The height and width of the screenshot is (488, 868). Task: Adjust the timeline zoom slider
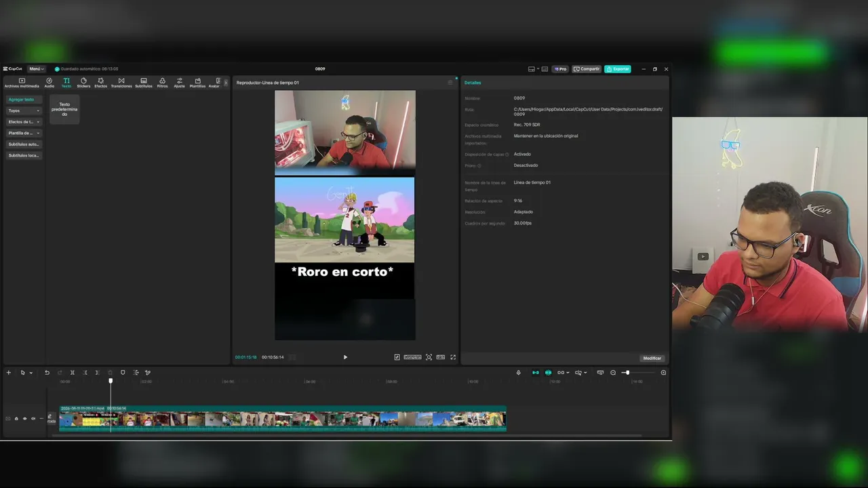click(627, 372)
